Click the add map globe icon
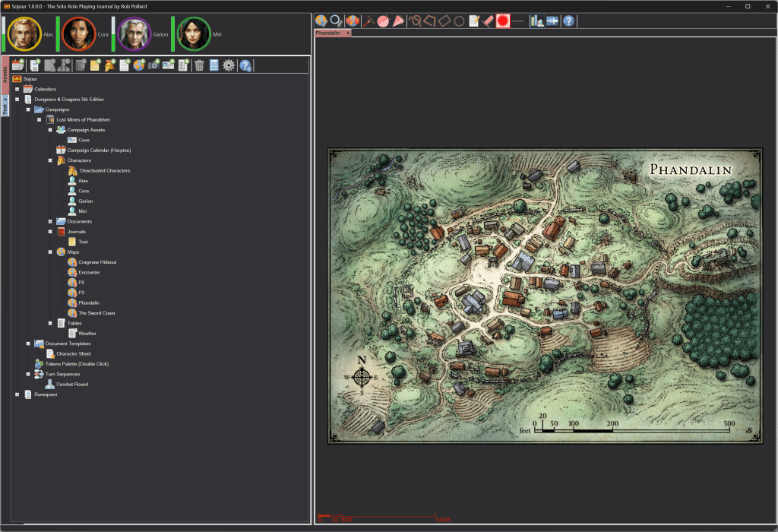Image resolution: width=778 pixels, height=532 pixels. click(x=139, y=66)
